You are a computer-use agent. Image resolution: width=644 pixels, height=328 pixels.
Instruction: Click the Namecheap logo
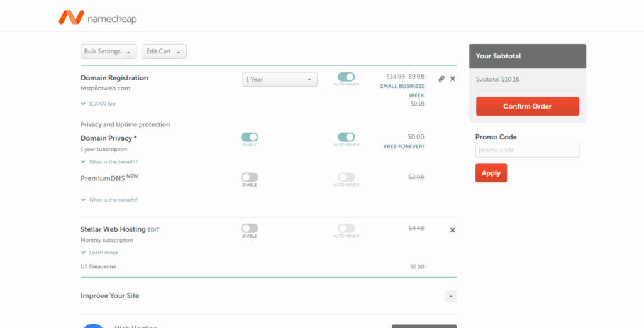(97, 18)
